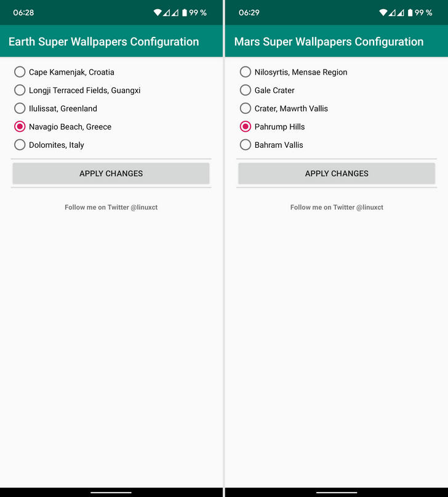Apply changes in Earth configuration

(x=111, y=174)
